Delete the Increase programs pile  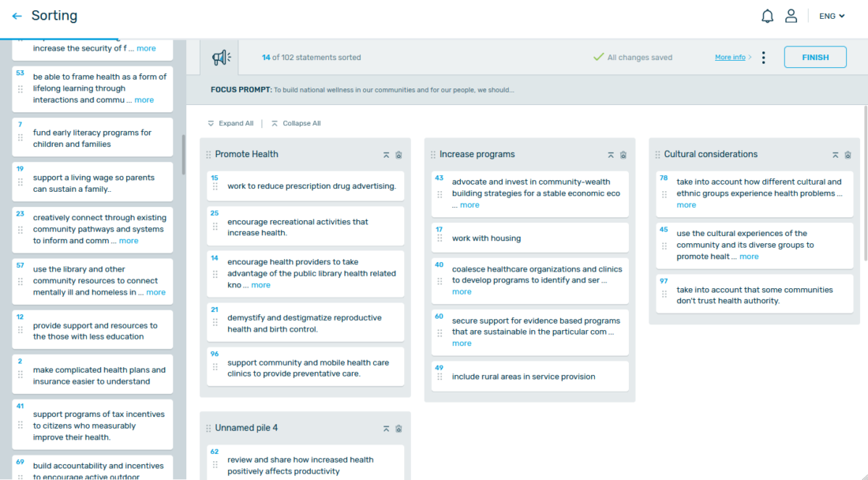[623, 155]
